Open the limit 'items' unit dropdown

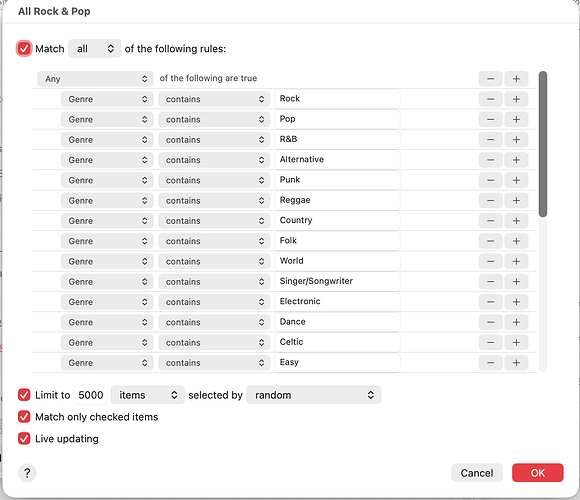click(148, 395)
